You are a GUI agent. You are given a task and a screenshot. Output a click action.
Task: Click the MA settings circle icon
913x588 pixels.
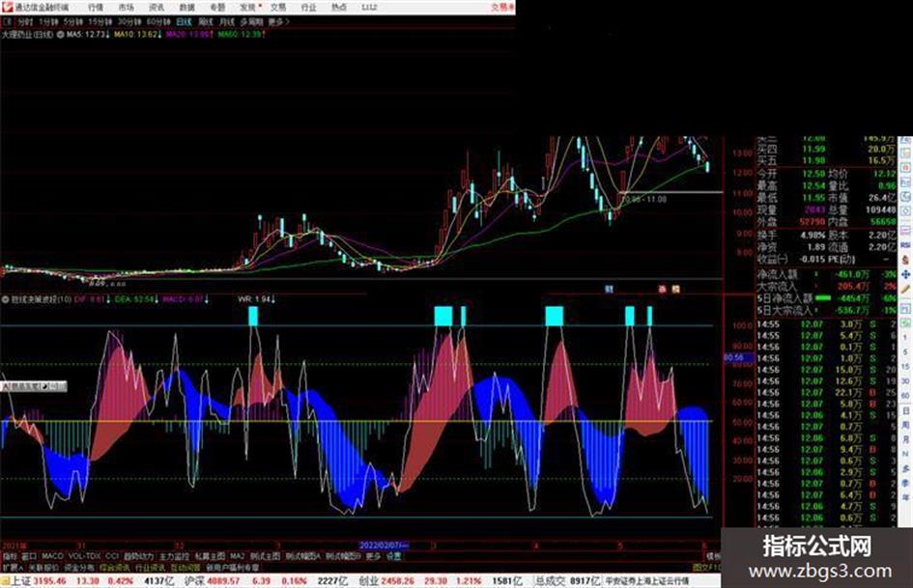(x=60, y=35)
